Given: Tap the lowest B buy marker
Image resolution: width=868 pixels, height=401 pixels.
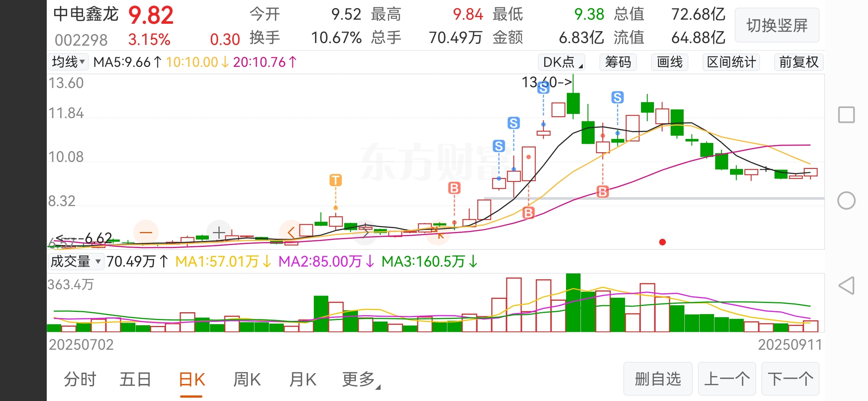Looking at the screenshot, I should 529,213.
